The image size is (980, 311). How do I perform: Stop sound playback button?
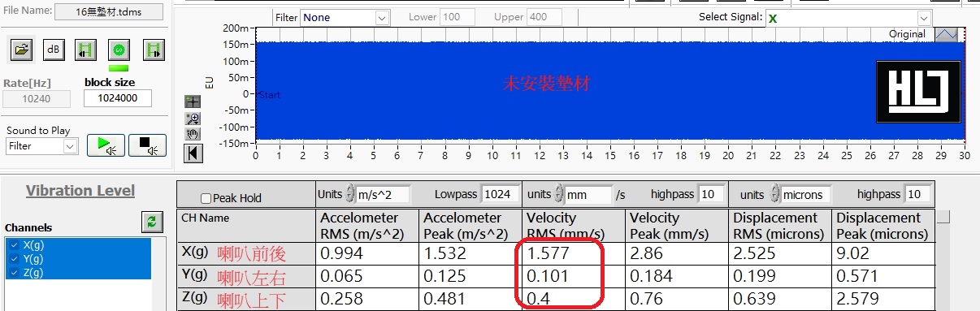(148, 146)
